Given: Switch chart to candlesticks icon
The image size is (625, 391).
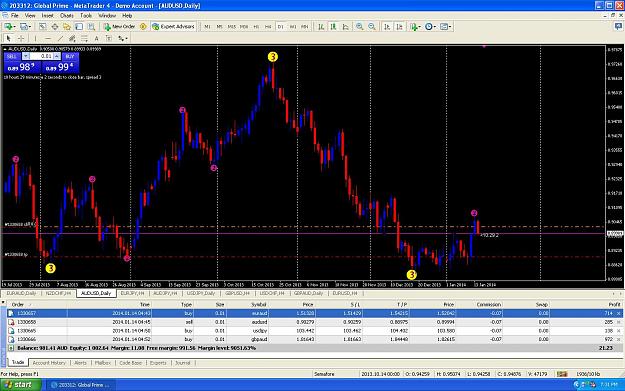Looking at the screenshot, I should tap(333, 27).
